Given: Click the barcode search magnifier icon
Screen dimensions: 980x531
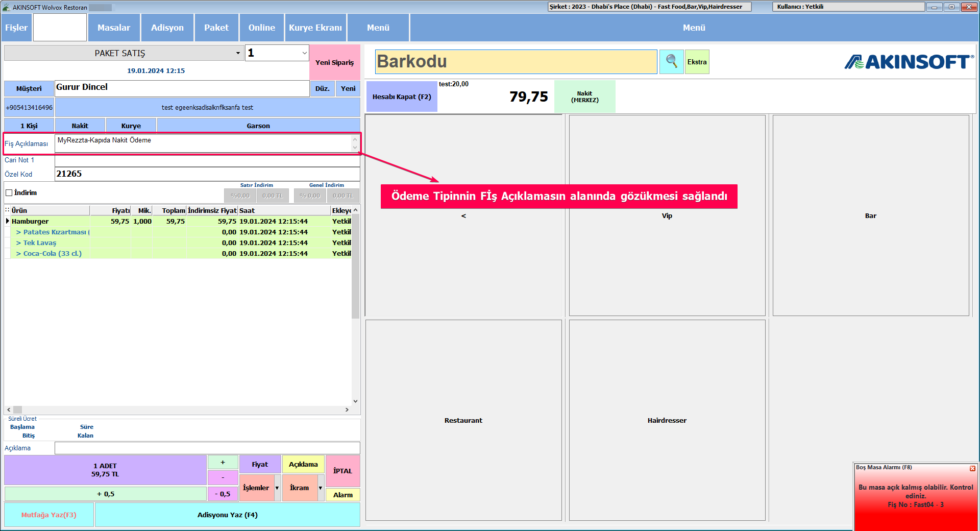Looking at the screenshot, I should tap(671, 62).
